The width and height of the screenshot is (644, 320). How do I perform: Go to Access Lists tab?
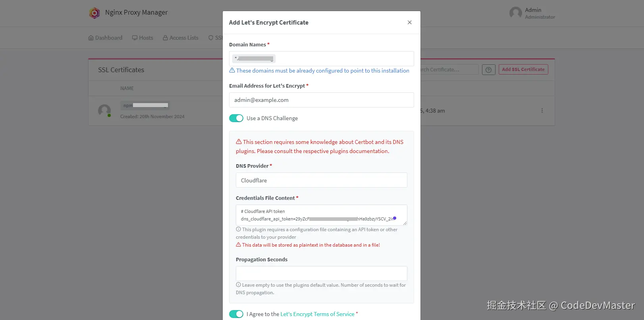(x=181, y=38)
